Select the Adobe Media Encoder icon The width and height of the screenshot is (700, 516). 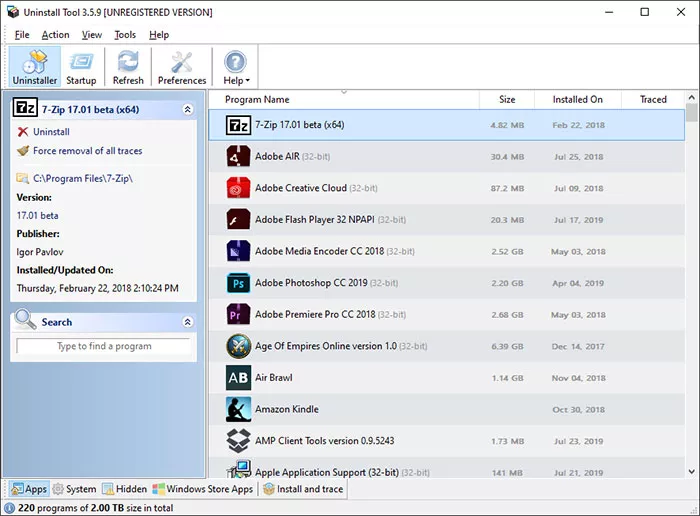click(x=238, y=251)
